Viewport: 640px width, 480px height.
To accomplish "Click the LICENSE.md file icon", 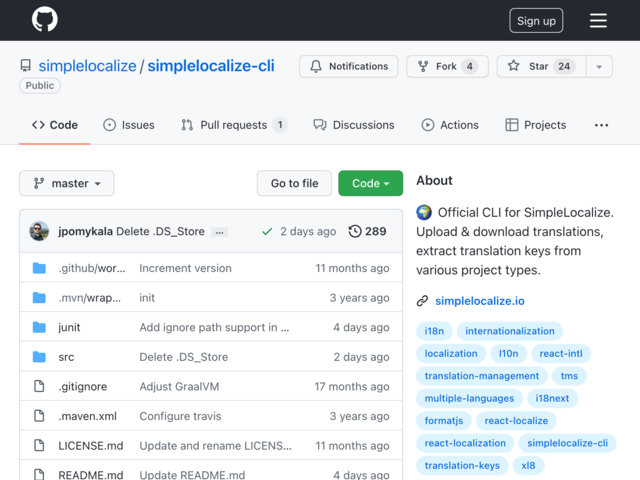I will (x=39, y=445).
